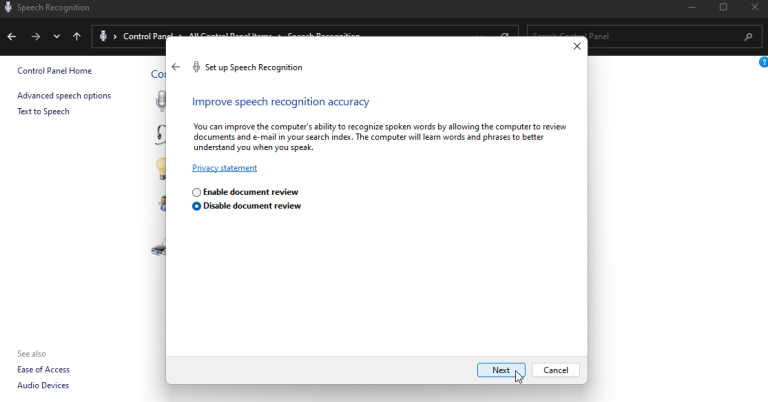Click the back arrow in the setup wizard
The height and width of the screenshot is (402, 768).
pos(176,67)
